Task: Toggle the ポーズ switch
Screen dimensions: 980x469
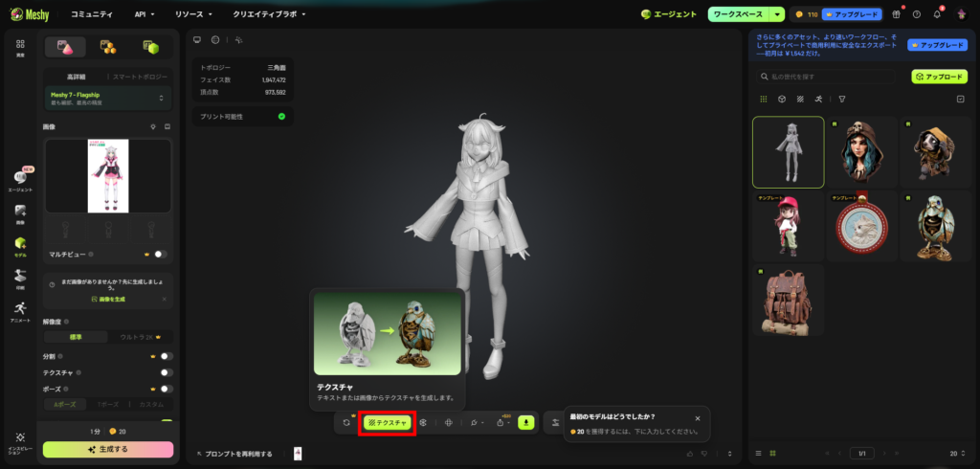Action: click(167, 389)
